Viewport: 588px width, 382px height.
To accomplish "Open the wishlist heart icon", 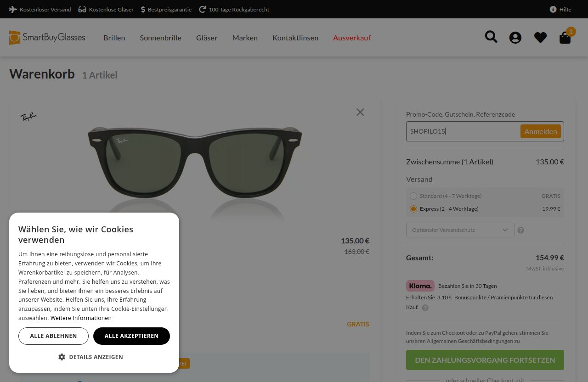I will (541, 38).
